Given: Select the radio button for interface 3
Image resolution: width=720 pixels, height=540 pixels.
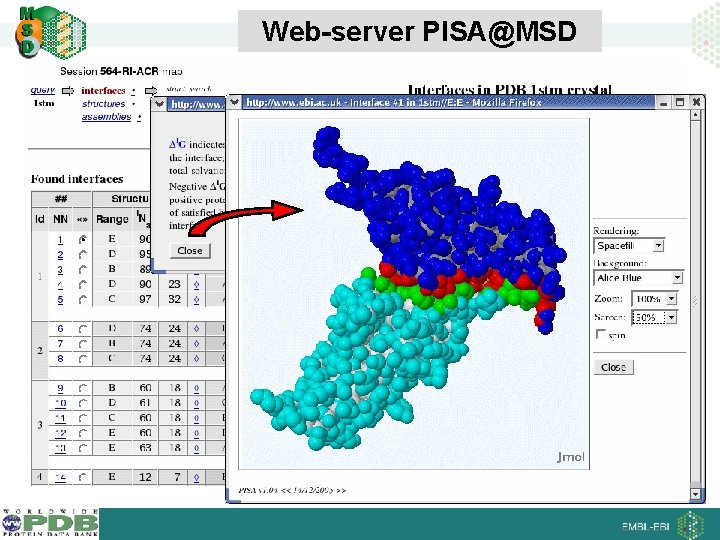Looking at the screenshot, I should point(83,270).
